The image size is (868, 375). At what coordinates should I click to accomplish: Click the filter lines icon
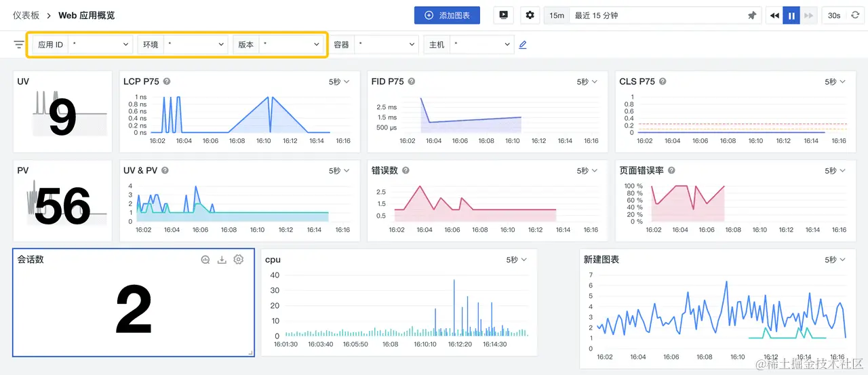point(19,45)
